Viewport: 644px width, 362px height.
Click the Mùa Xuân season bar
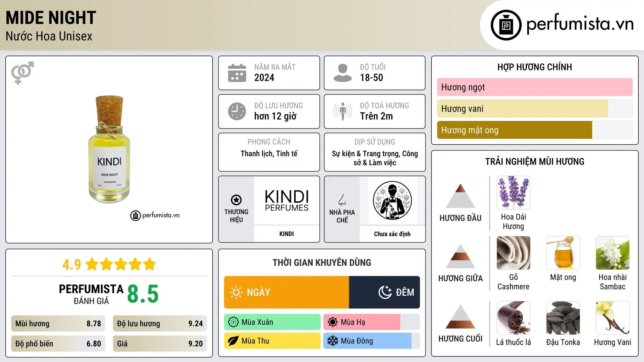point(272,322)
